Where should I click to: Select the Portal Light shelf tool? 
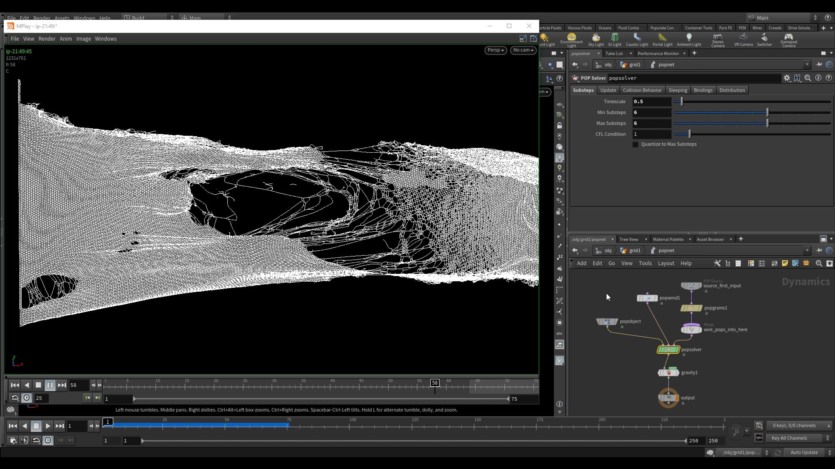click(662, 39)
